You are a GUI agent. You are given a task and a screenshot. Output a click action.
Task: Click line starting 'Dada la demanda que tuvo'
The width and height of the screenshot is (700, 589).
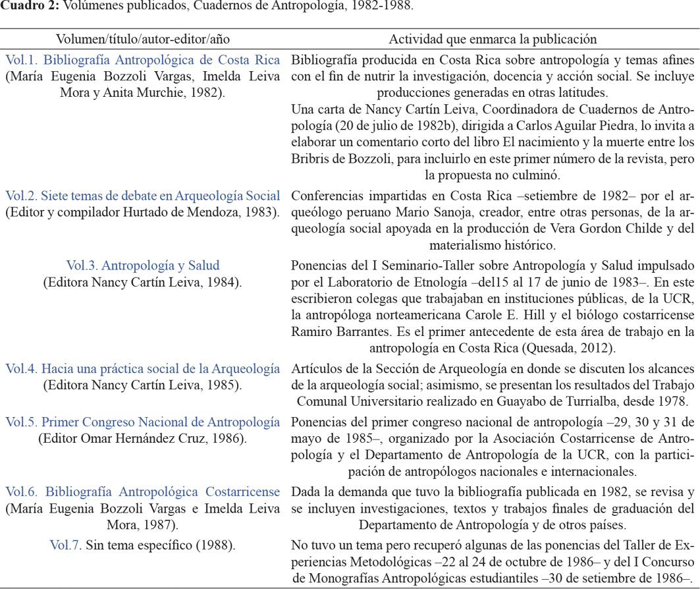tap(493, 491)
